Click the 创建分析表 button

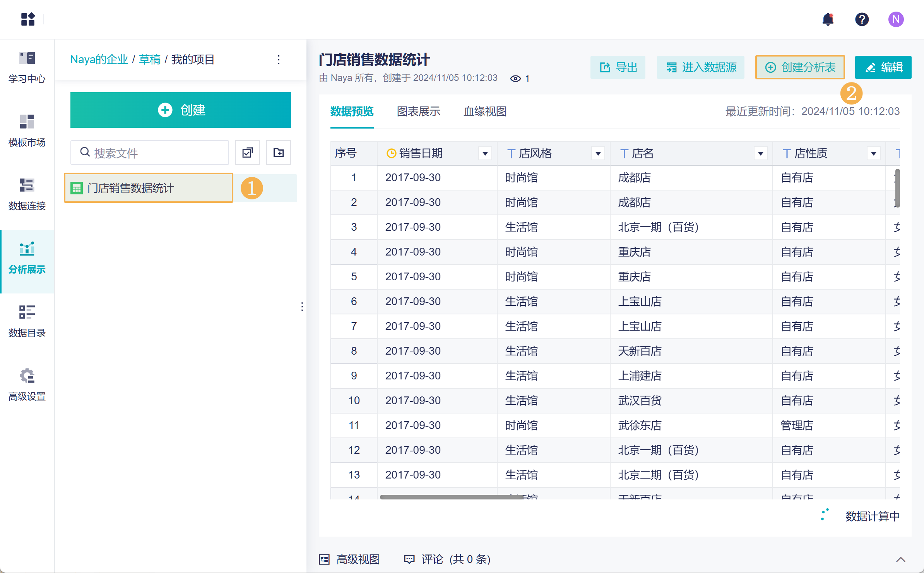(x=800, y=67)
